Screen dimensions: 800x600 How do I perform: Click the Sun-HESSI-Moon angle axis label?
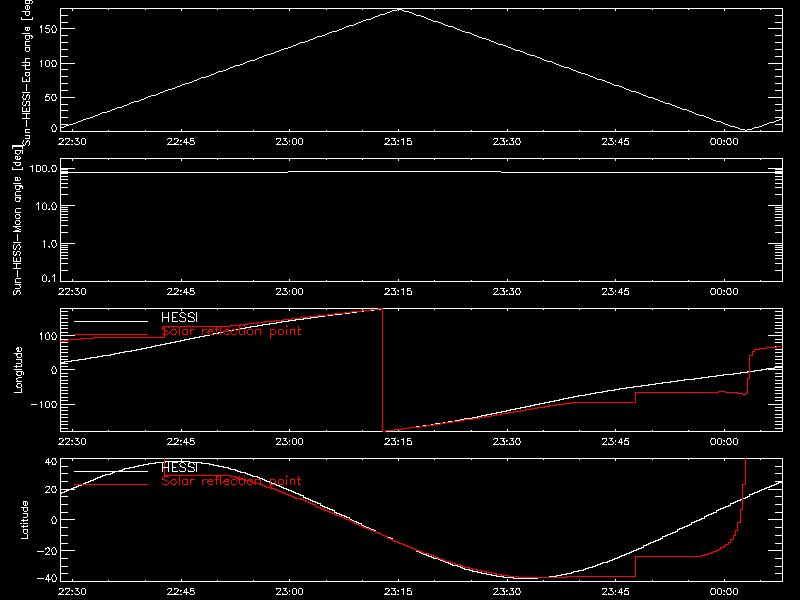[x=17, y=220]
